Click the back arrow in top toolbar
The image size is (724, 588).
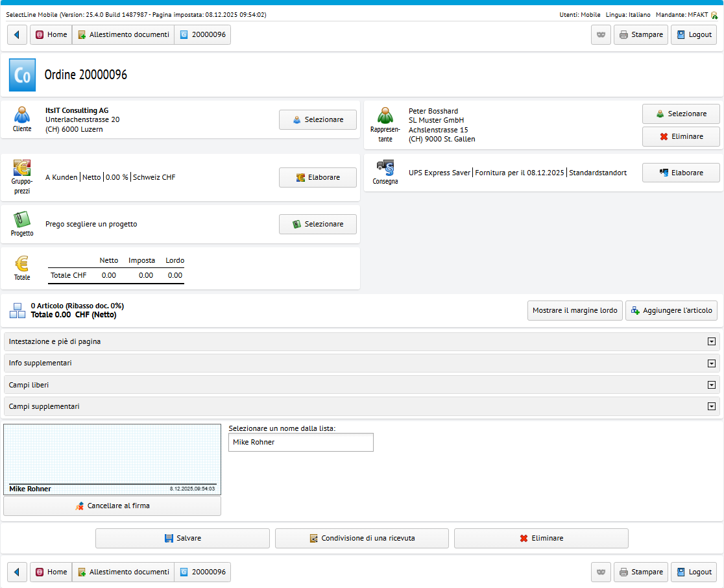click(x=17, y=34)
